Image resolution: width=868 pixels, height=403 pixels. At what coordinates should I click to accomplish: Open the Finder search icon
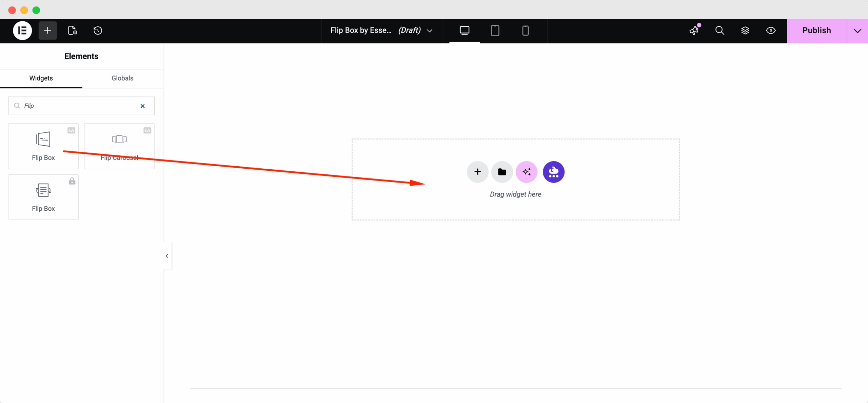click(x=719, y=30)
